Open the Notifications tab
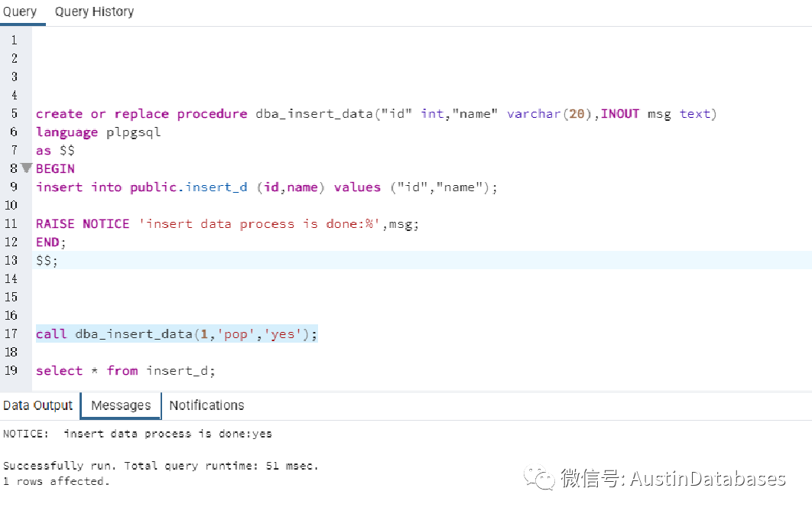Viewport: 812px width, 514px height. tap(206, 405)
